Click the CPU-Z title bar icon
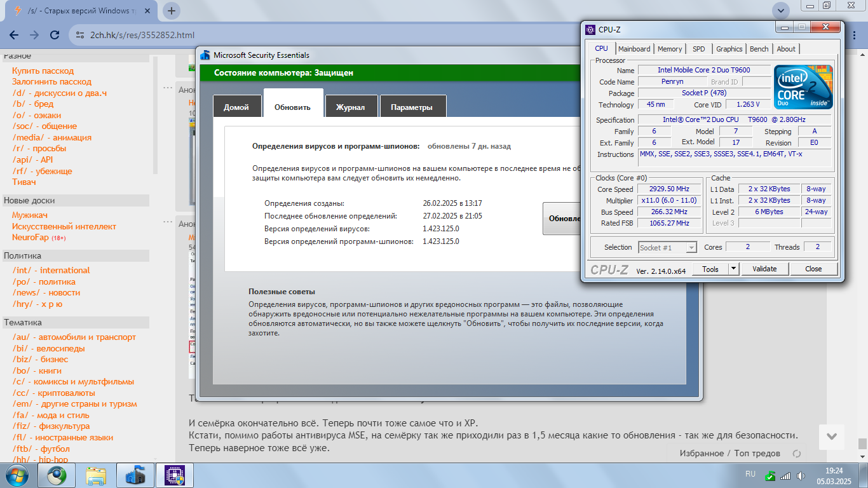 pos(590,29)
